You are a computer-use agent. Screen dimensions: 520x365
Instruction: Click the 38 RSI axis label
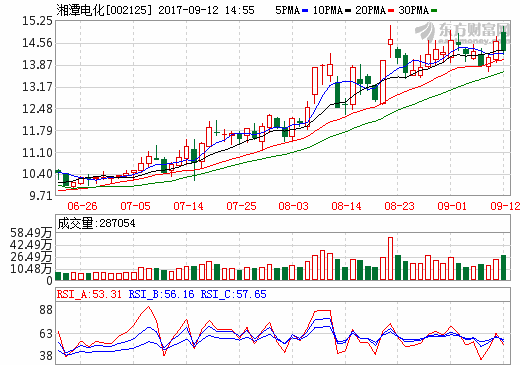[46, 356]
